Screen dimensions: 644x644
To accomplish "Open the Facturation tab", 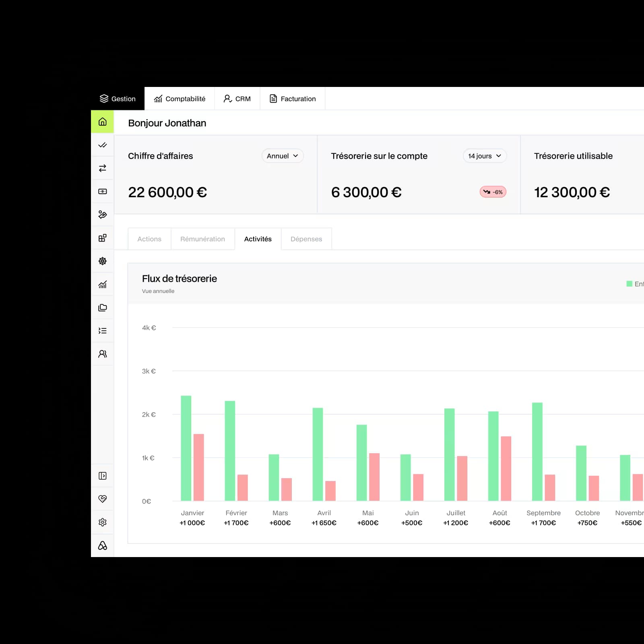I will pos(293,99).
